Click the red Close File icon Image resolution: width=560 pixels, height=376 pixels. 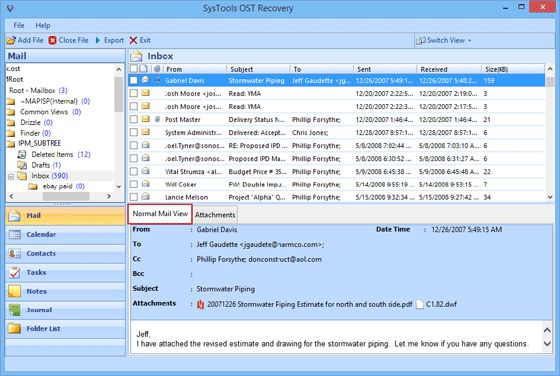pyautogui.click(x=52, y=40)
